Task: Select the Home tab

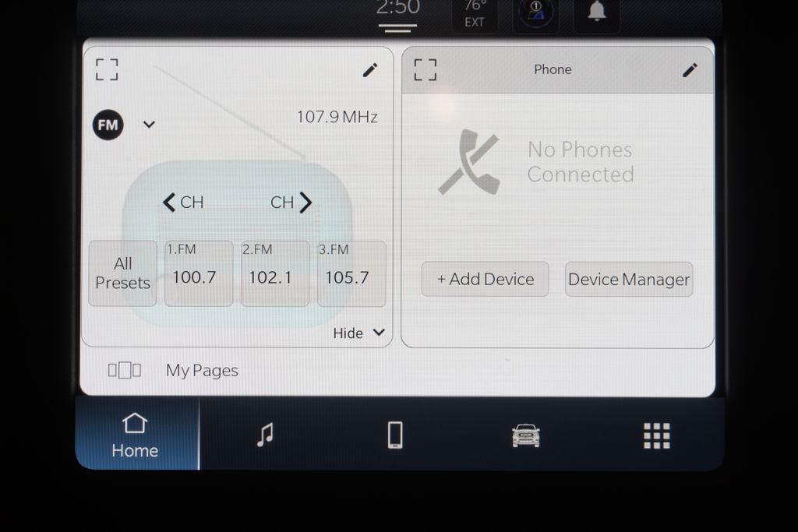Action: click(137, 434)
